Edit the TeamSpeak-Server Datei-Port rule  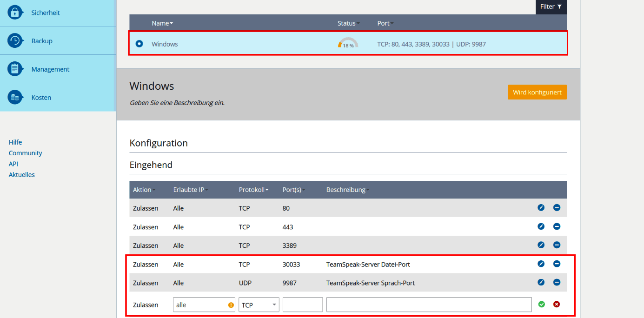point(541,264)
